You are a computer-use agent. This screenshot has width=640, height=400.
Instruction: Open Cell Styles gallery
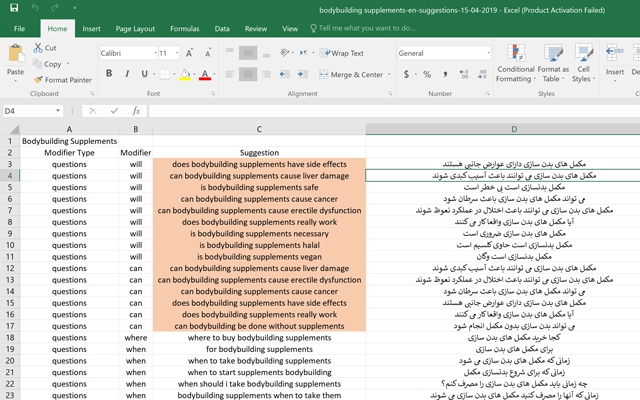(x=584, y=63)
